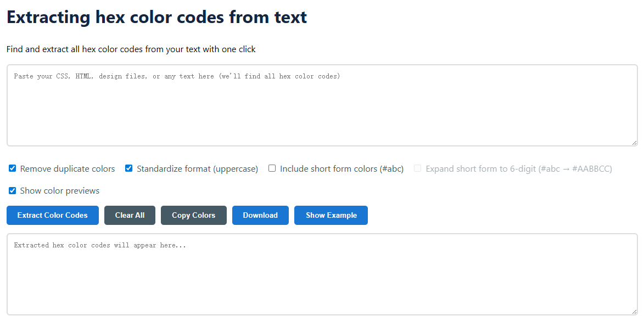Viewport: 644px width, 322px height.
Task: Click the "Show color previews" label text
Action: (60, 191)
